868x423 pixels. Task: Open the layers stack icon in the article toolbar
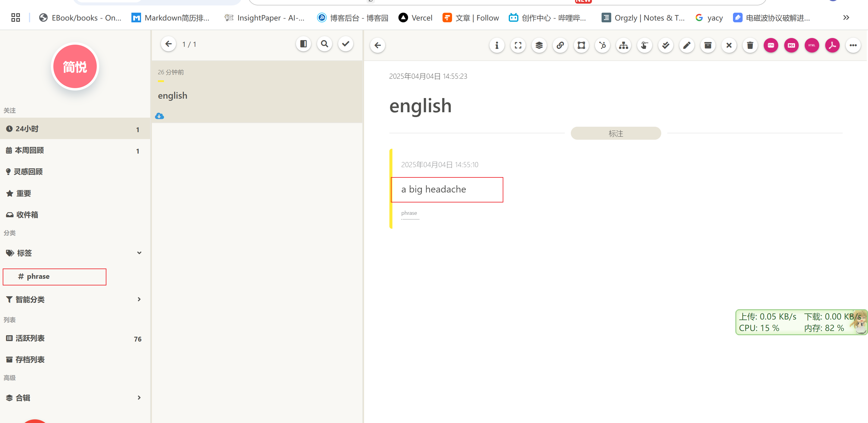pos(539,45)
